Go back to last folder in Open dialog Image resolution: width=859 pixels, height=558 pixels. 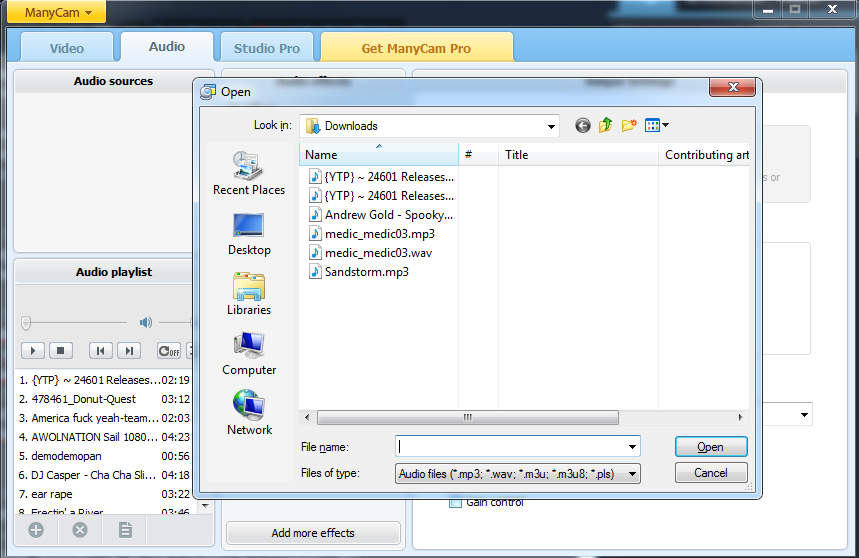pyautogui.click(x=583, y=126)
